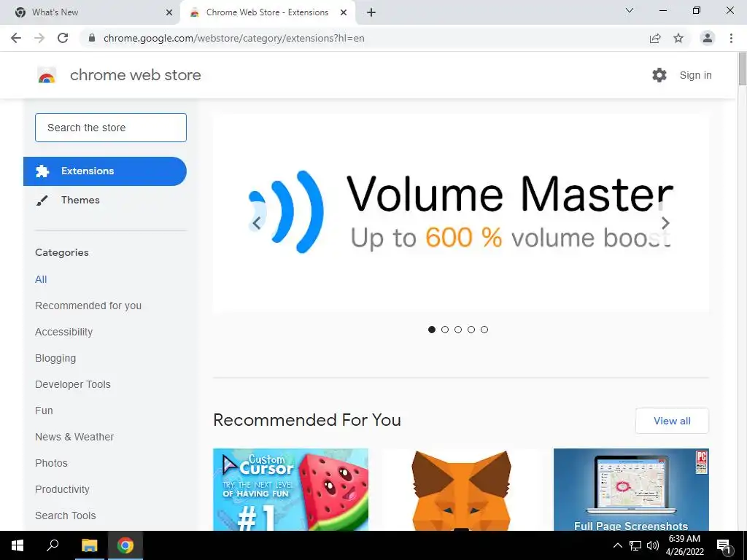
Task: Open the tab search dropdown arrow
Action: (630, 10)
